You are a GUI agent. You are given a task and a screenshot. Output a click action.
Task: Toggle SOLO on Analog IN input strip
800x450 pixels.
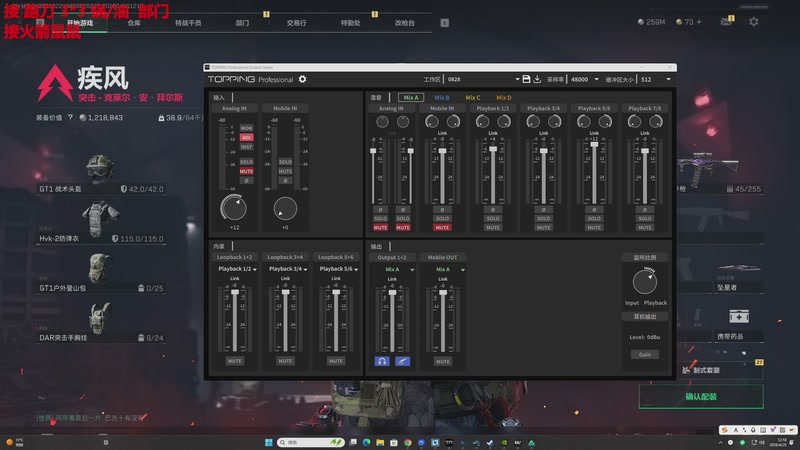pyautogui.click(x=246, y=162)
